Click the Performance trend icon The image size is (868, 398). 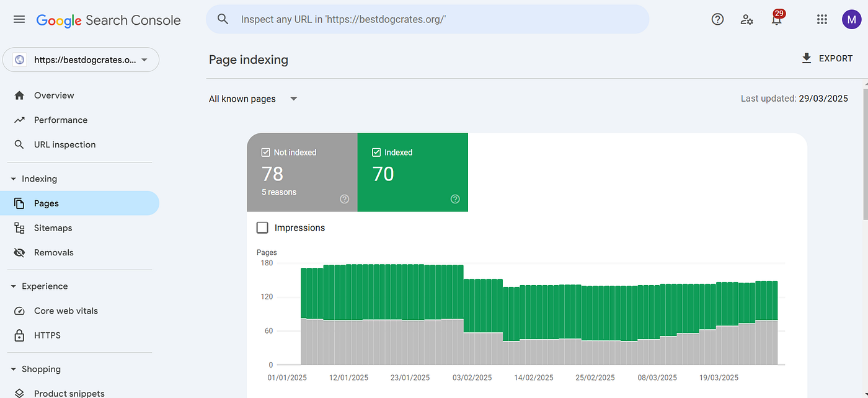[x=19, y=120]
